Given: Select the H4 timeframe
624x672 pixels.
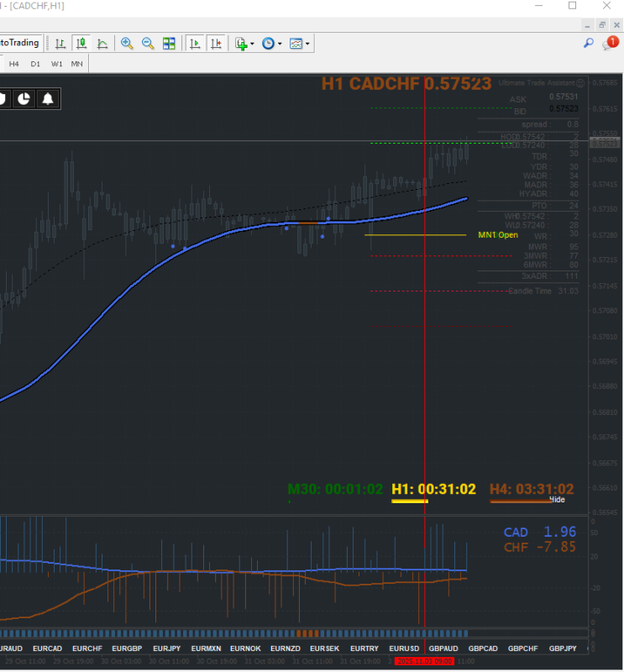Looking at the screenshot, I should [x=13, y=64].
